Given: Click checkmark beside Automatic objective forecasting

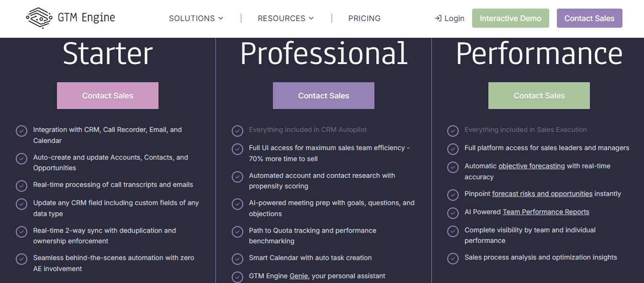Looking at the screenshot, I should [453, 167].
